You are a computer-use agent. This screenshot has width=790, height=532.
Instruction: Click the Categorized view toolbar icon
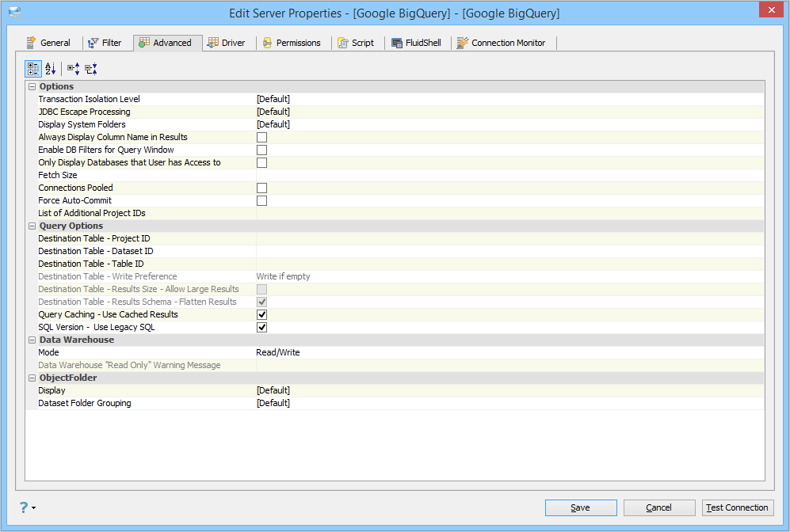pyautogui.click(x=33, y=68)
